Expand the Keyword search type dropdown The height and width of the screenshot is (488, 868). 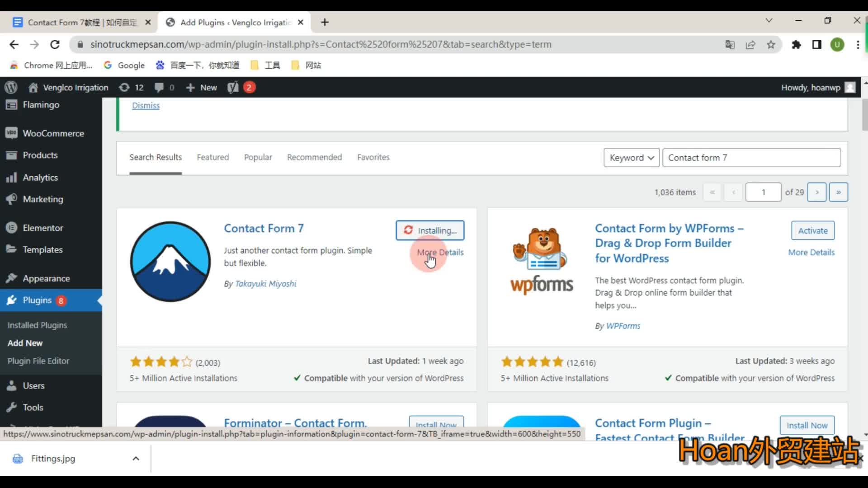631,158
